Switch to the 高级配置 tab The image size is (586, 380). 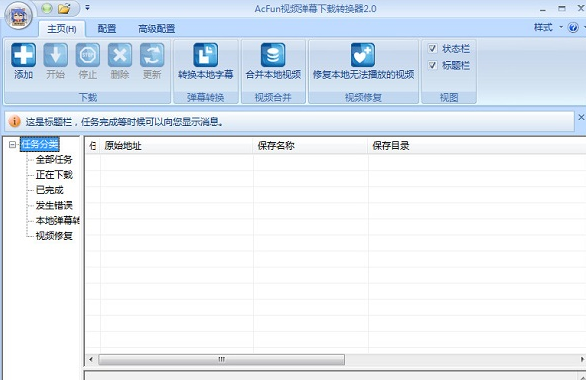(x=157, y=28)
